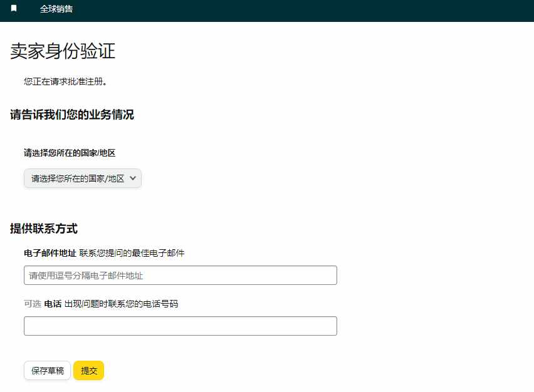Click the 保存草稿 button
The width and height of the screenshot is (534, 392).
point(48,371)
